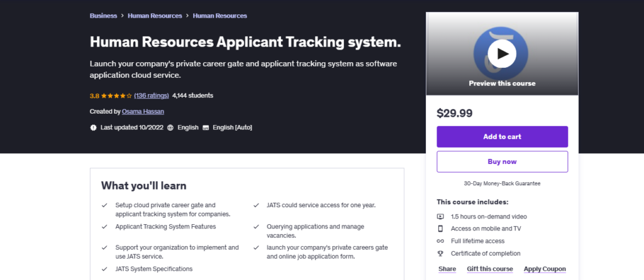Click the globe language icon
This screenshot has height=280, width=644.
(x=170, y=127)
